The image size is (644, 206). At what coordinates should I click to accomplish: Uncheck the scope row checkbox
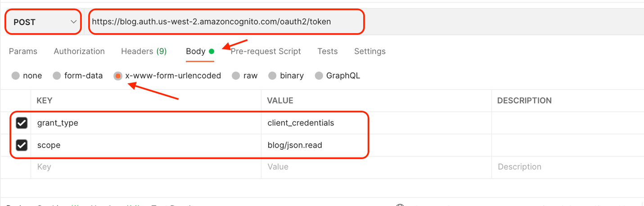coord(22,145)
